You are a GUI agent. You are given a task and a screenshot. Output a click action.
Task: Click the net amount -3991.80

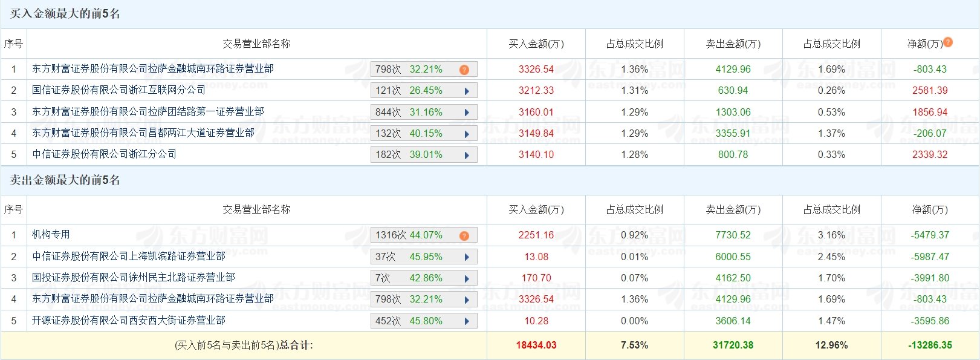pos(930,278)
